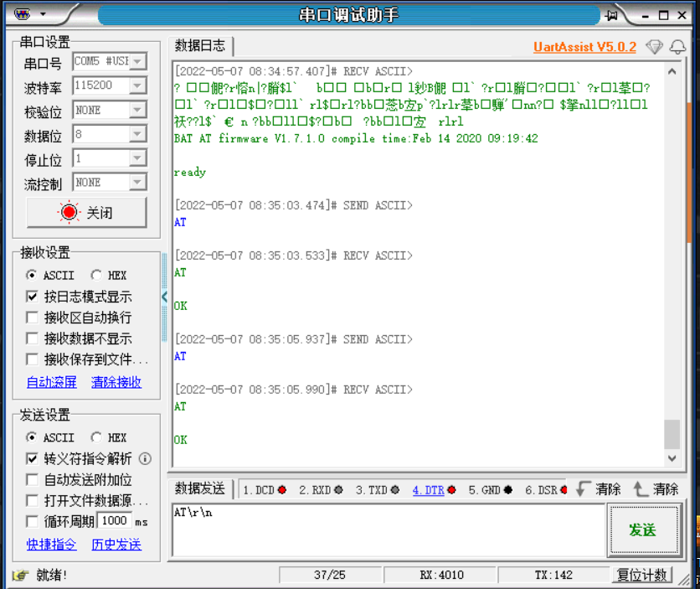
Task: Select ASCII send mode
Action: point(50,437)
